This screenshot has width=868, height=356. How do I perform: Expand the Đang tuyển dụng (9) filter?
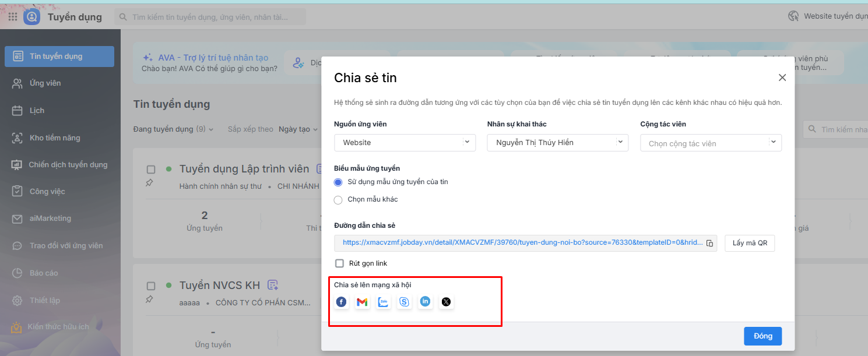pos(173,129)
